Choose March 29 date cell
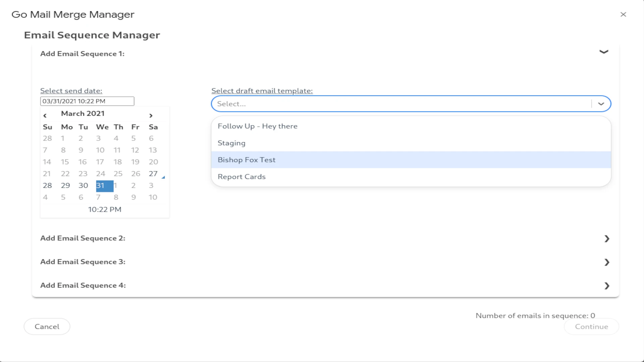The height and width of the screenshot is (362, 644). [65, 186]
